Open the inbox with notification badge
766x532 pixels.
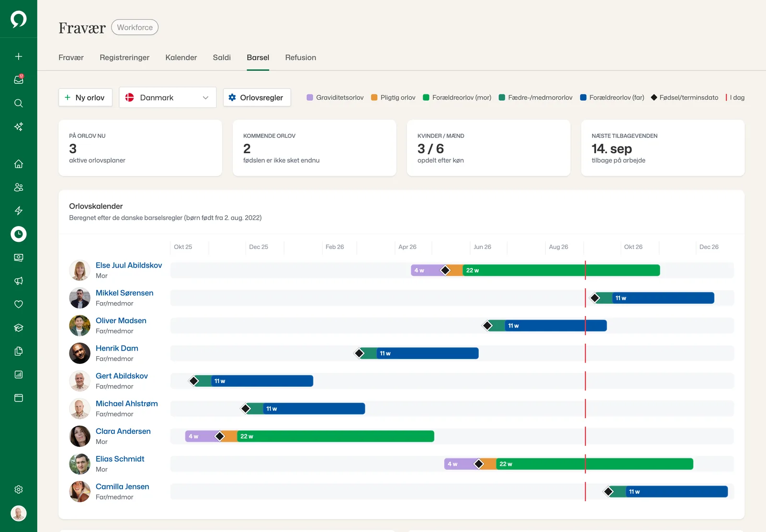[19, 79]
